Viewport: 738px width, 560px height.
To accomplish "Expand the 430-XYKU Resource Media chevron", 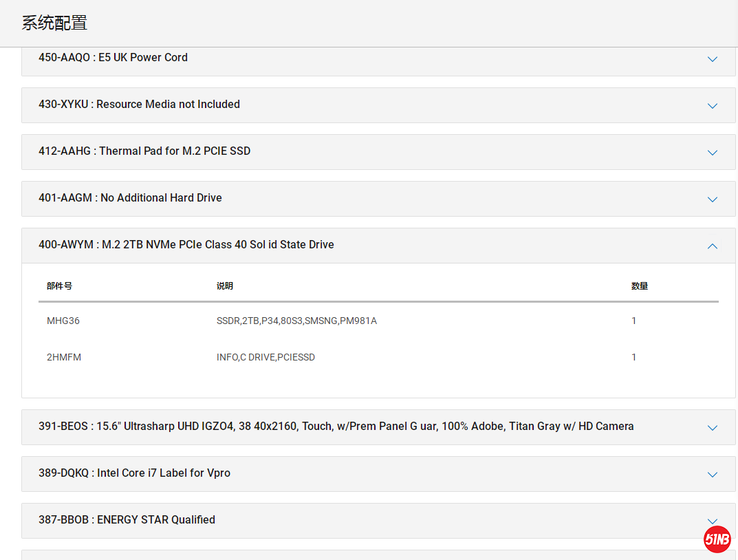I will click(x=713, y=106).
